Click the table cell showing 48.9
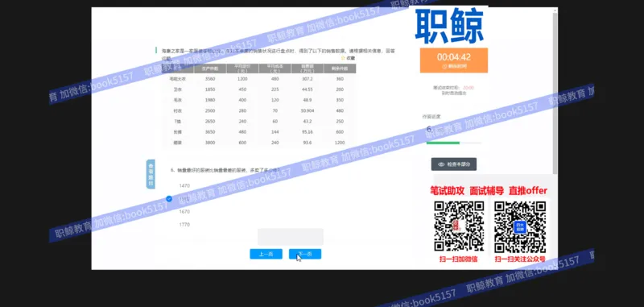 coord(308,100)
